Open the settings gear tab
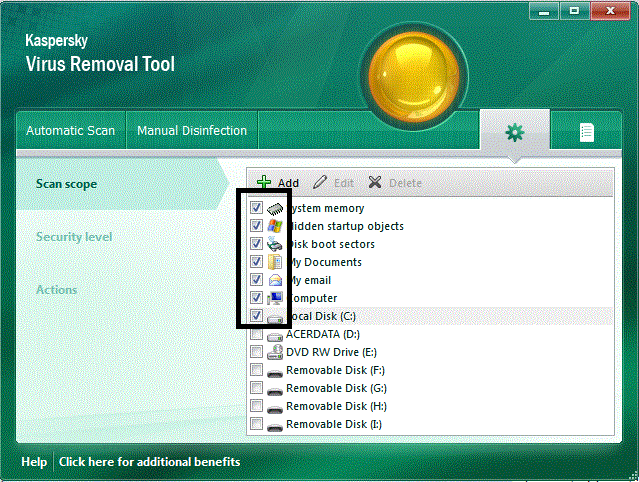The height and width of the screenshot is (482, 639). pyautogui.click(x=515, y=132)
